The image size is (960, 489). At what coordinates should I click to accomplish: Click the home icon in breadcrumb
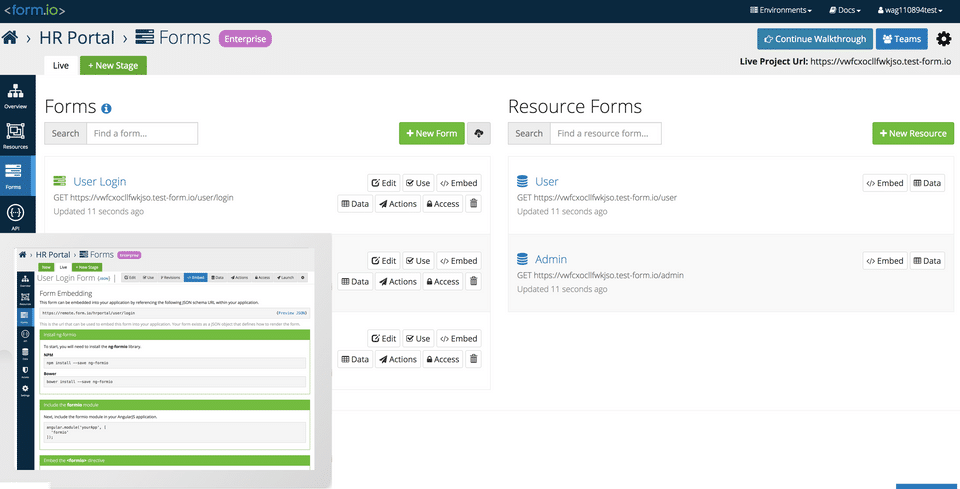tap(11, 38)
